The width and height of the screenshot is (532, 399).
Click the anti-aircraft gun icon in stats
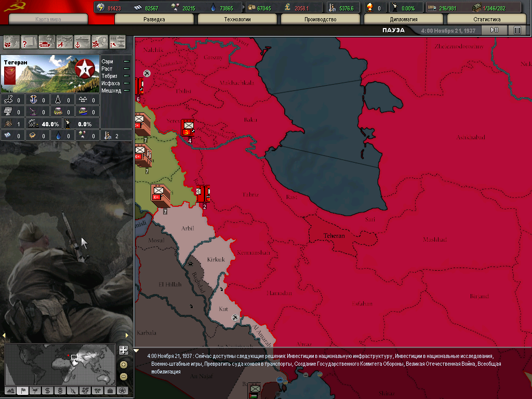click(x=33, y=111)
